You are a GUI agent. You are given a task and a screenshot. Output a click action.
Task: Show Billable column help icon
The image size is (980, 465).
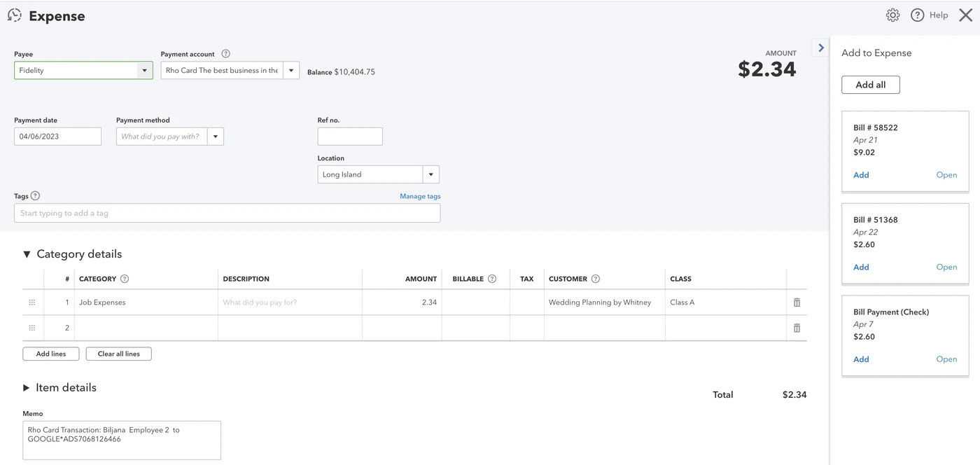(492, 279)
